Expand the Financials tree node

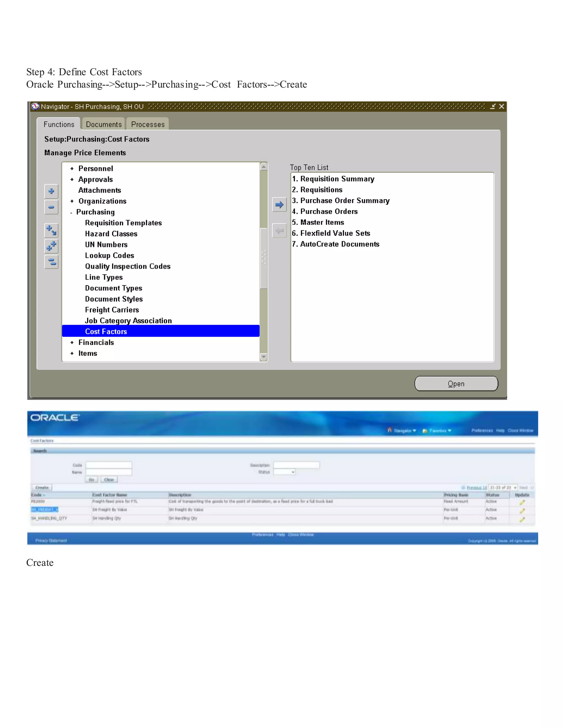[72, 343]
